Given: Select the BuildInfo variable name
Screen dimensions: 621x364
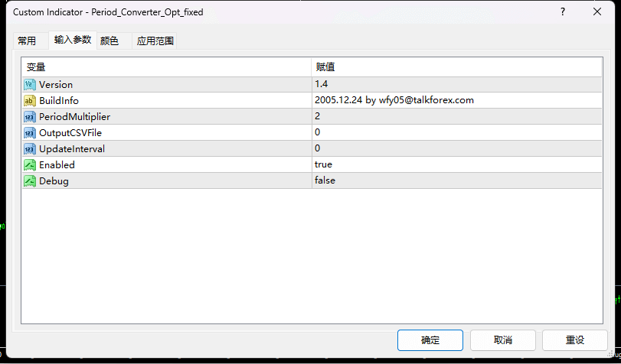Looking at the screenshot, I should [x=59, y=101].
